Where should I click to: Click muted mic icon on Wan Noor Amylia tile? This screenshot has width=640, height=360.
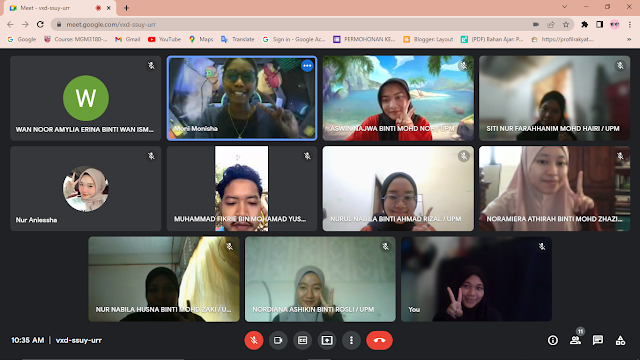click(151, 65)
